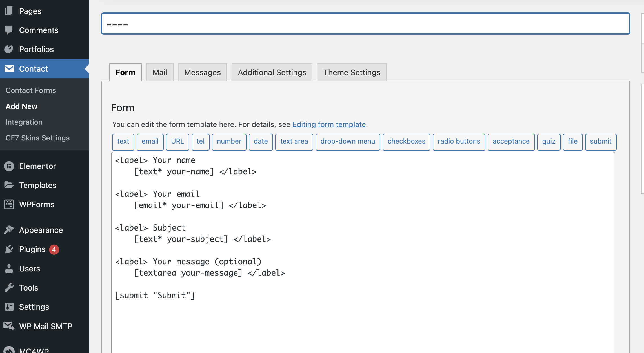Switch to the Mail tab
644x353 pixels.
pyautogui.click(x=160, y=72)
